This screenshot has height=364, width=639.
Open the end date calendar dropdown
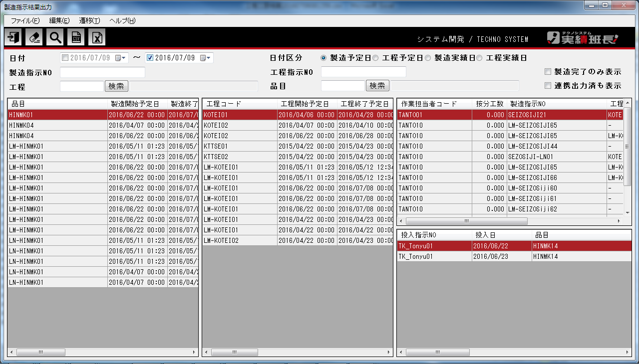206,58
